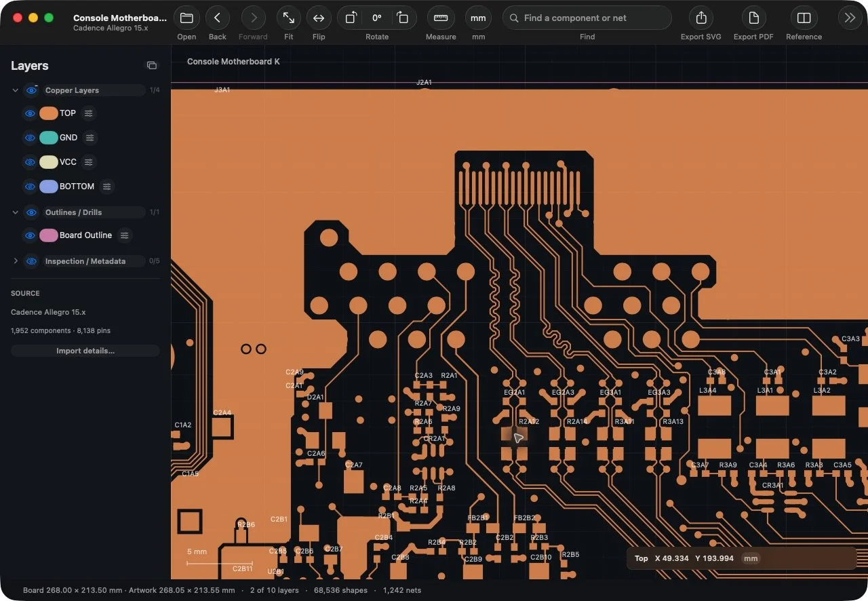Open display settings for the BOTTOM layer
Image resolution: width=868 pixels, height=601 pixels.
tap(106, 187)
